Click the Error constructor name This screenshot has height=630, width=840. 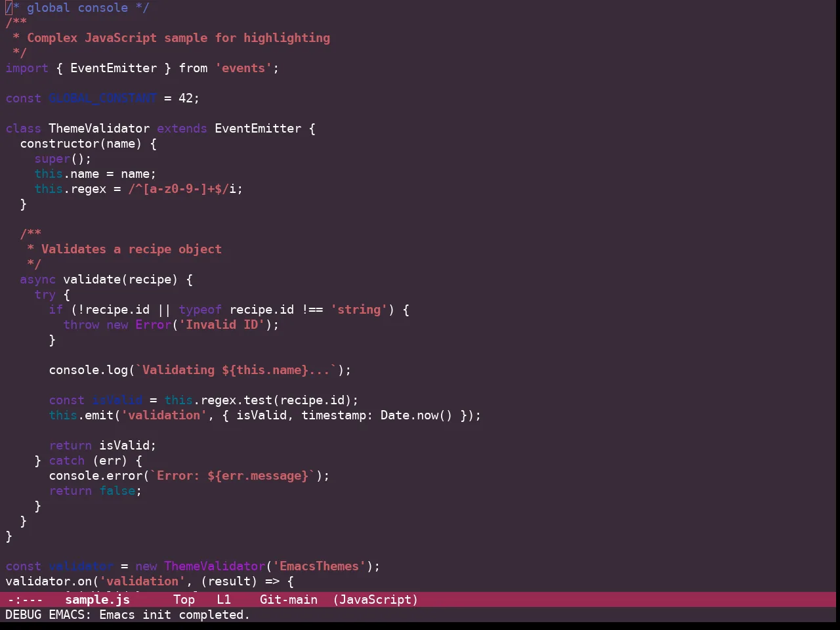[x=153, y=325]
